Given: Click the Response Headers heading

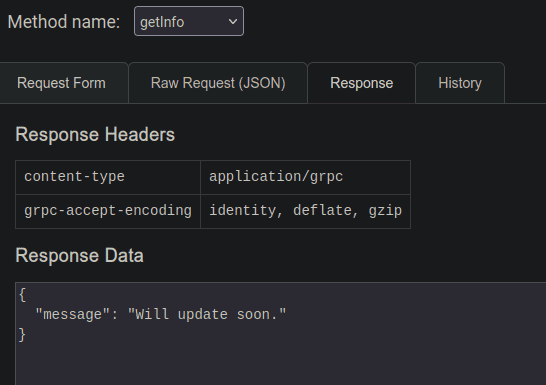Looking at the screenshot, I should [x=95, y=134].
